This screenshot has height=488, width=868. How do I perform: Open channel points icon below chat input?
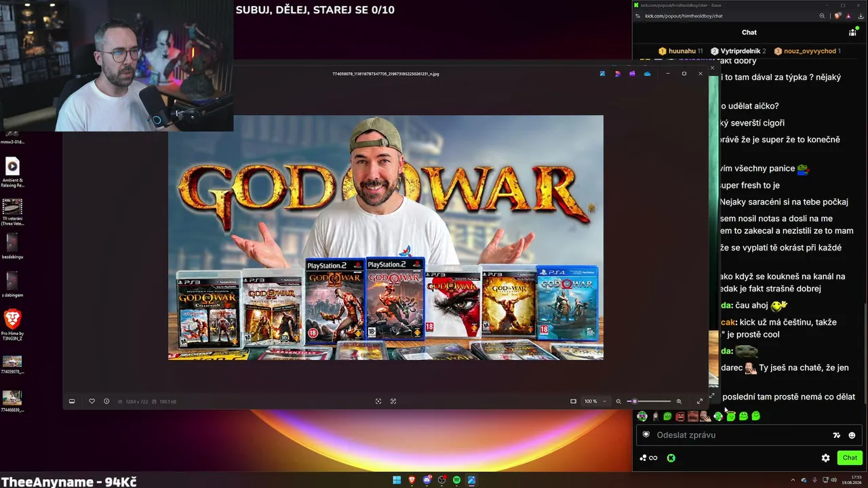coord(648,458)
